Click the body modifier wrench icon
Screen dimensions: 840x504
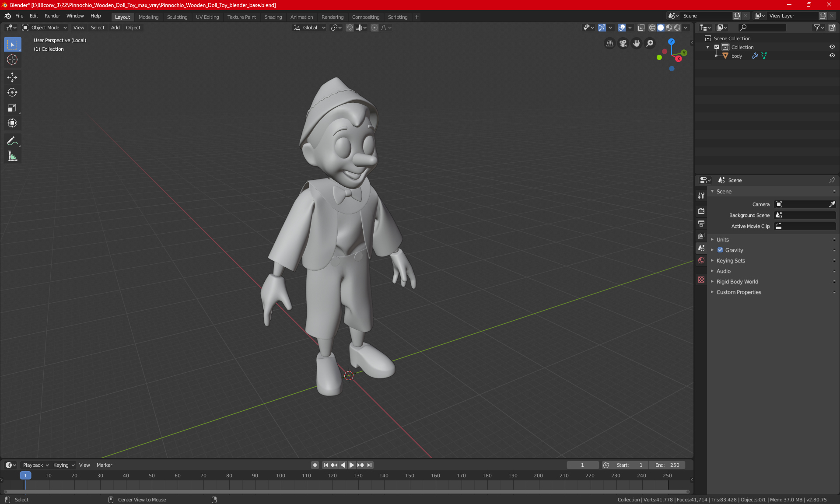[755, 56]
